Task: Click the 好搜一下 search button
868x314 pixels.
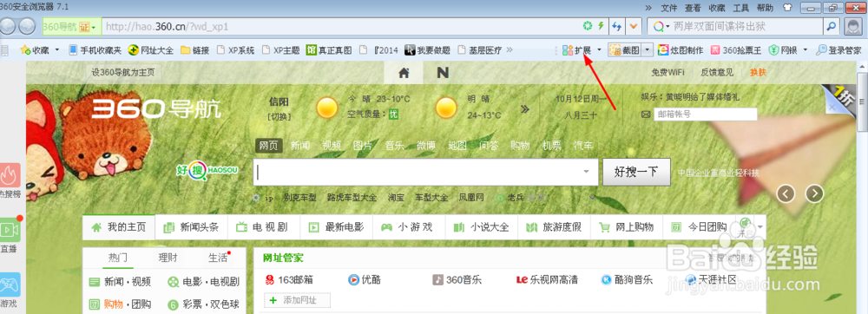Action: (636, 172)
